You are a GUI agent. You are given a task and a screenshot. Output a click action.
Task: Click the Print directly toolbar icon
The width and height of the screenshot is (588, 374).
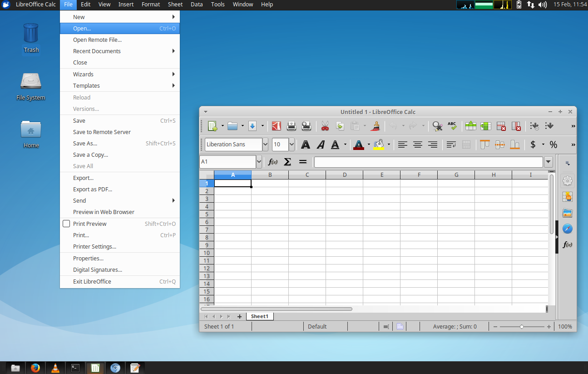[291, 126]
